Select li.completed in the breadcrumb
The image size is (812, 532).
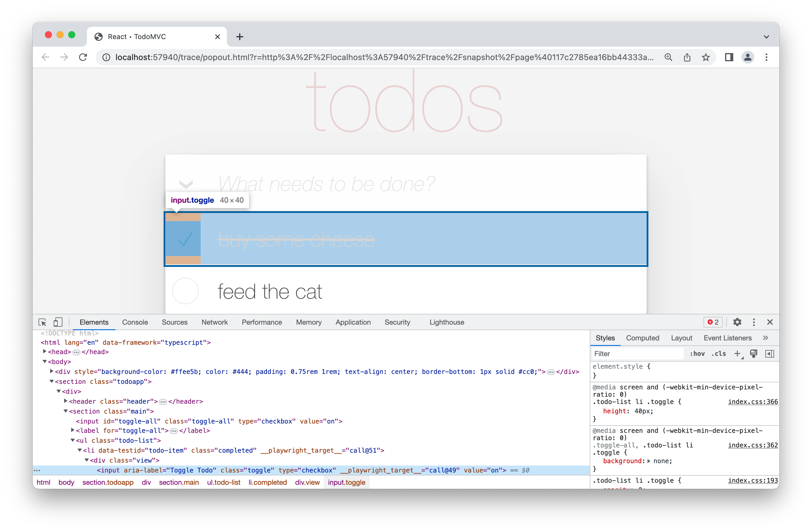click(267, 482)
